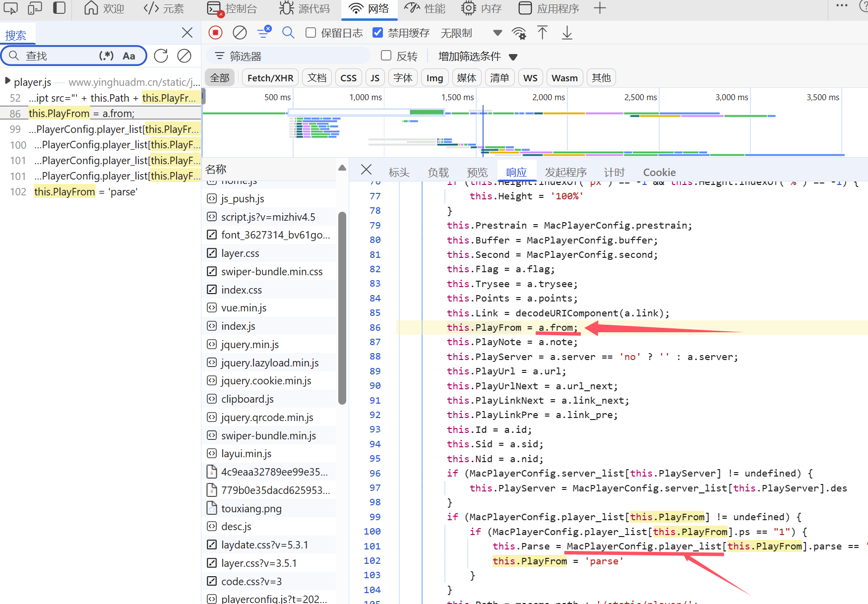Uncheck the 禁用缓存 checkbox
Image resolution: width=868 pixels, height=604 pixels.
(378, 33)
